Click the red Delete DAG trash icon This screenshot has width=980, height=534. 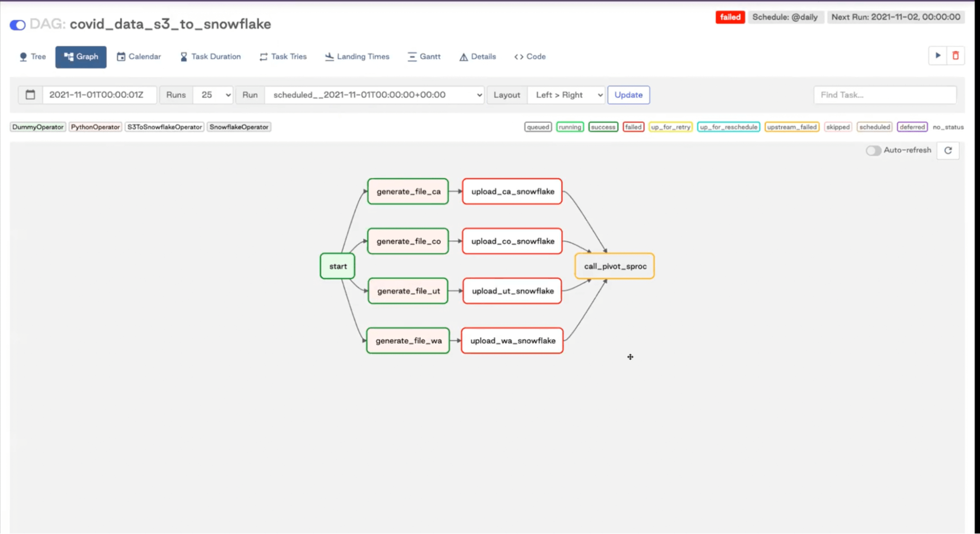955,56
